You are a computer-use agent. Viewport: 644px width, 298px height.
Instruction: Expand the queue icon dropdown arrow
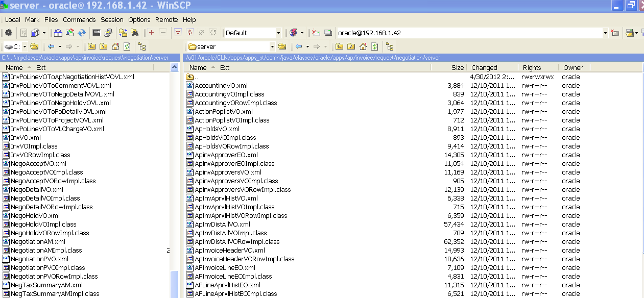coord(44,33)
